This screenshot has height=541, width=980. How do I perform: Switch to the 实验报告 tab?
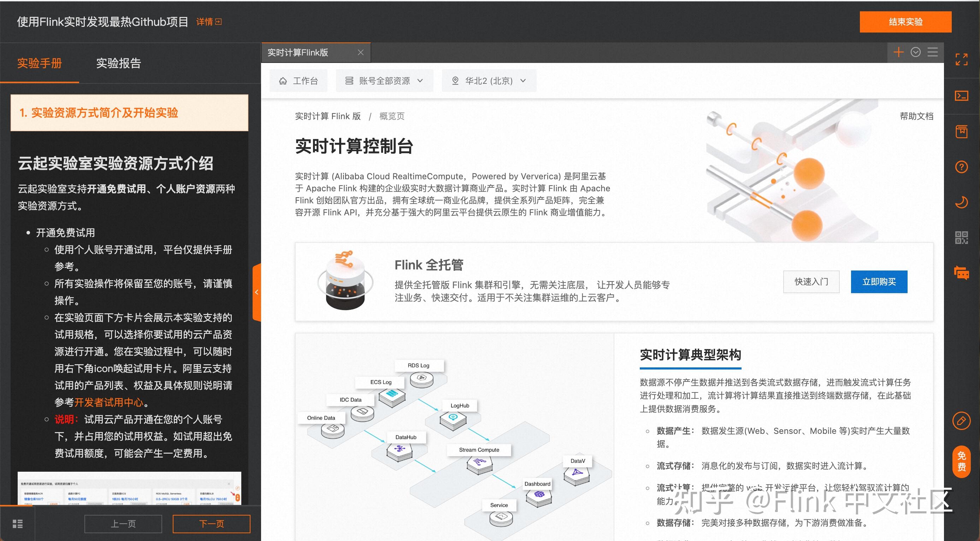[118, 63]
